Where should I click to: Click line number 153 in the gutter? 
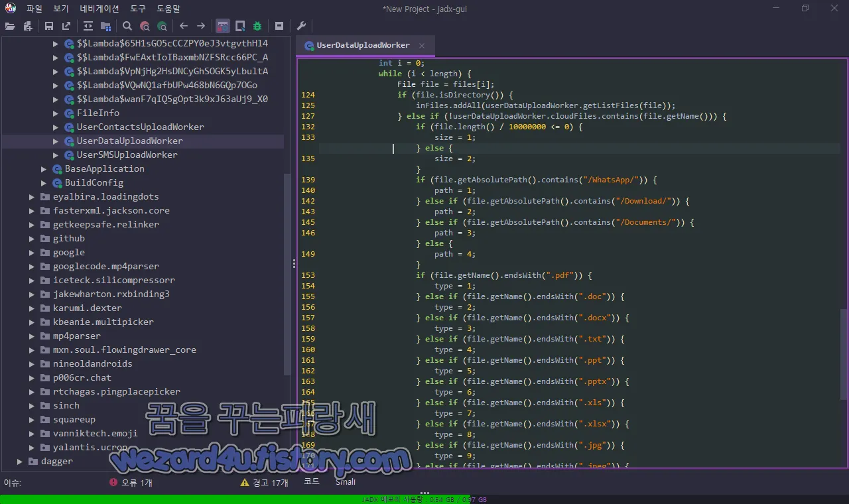pyautogui.click(x=308, y=275)
